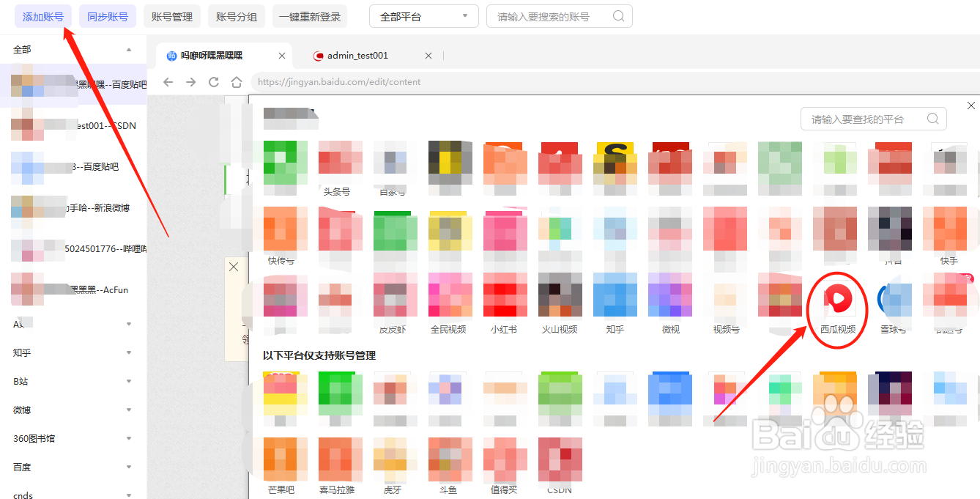Click 一键重新登录 button
Screen dimensions: 980x499
[x=310, y=16]
